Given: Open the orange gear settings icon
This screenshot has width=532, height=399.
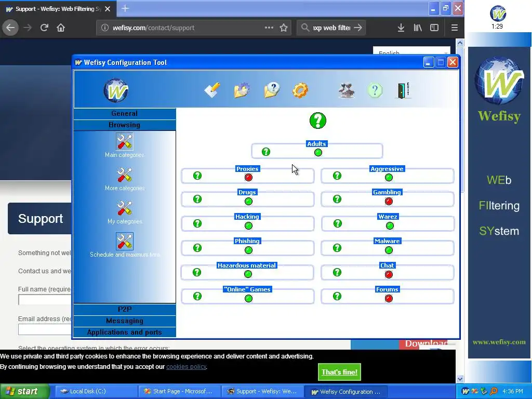Looking at the screenshot, I should (300, 90).
